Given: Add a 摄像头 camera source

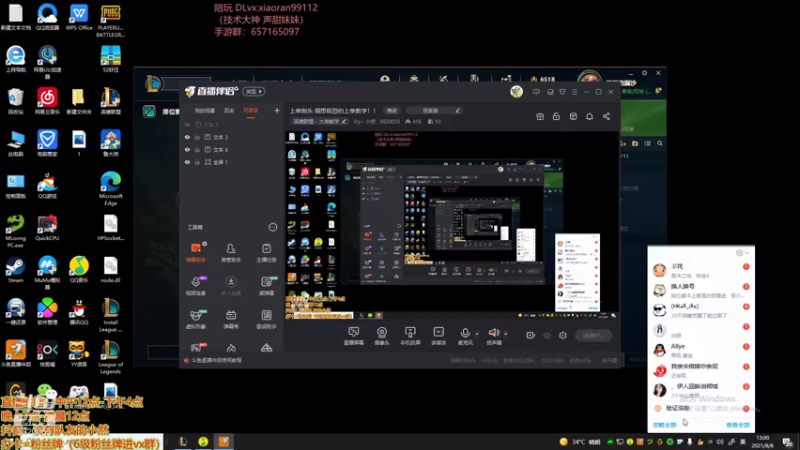Looking at the screenshot, I should coord(382,336).
